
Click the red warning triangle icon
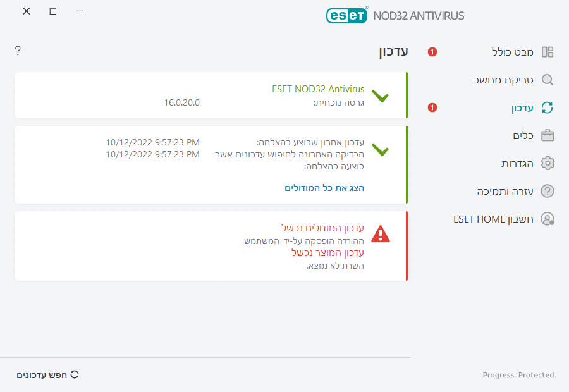(x=381, y=234)
